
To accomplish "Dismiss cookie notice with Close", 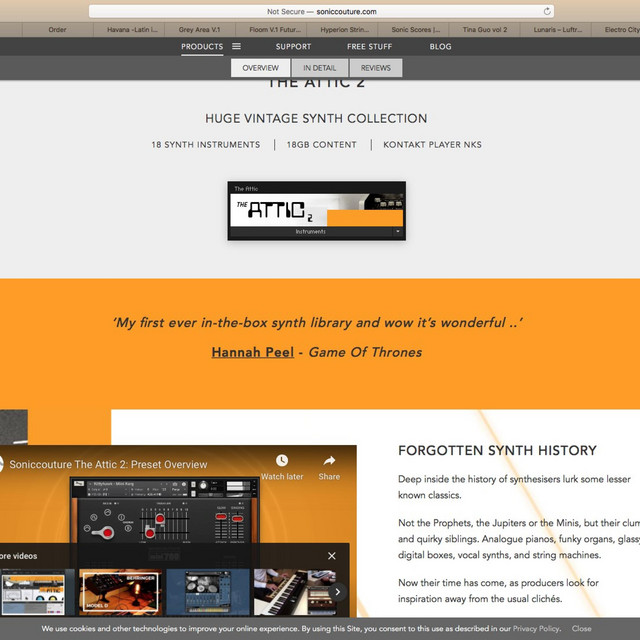I will [581, 629].
